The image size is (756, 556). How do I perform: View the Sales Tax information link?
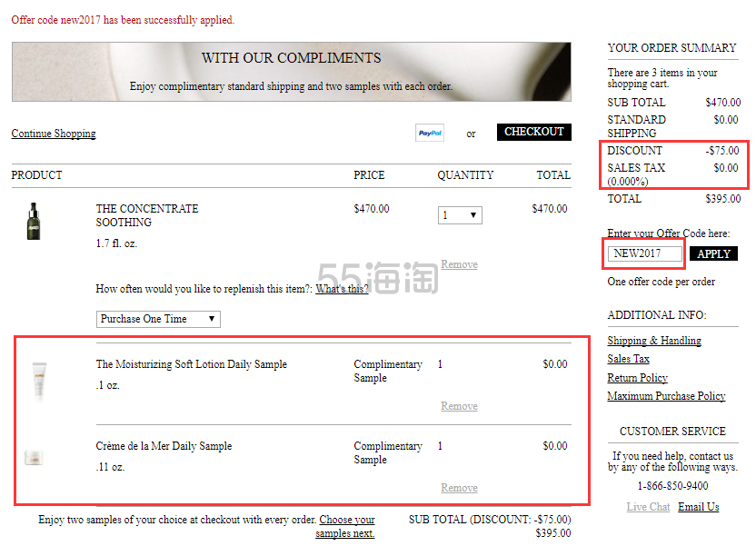[x=629, y=359]
